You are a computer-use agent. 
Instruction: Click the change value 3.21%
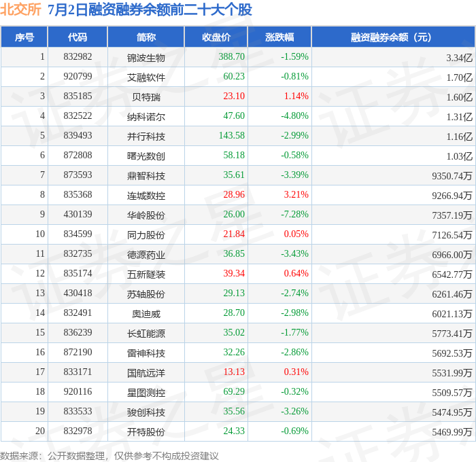pyautogui.click(x=296, y=195)
